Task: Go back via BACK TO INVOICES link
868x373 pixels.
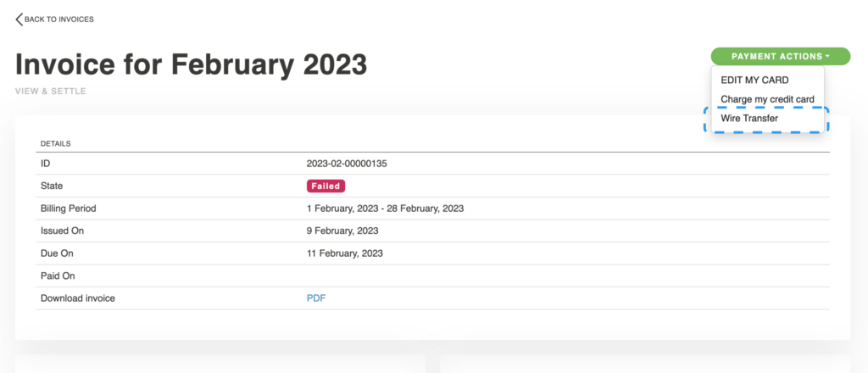Action: [59, 19]
